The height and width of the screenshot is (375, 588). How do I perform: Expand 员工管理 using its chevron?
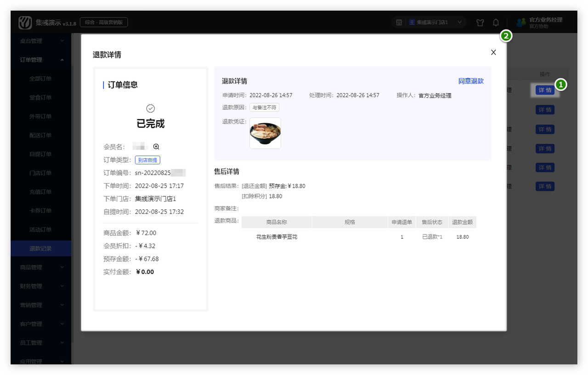click(x=62, y=342)
